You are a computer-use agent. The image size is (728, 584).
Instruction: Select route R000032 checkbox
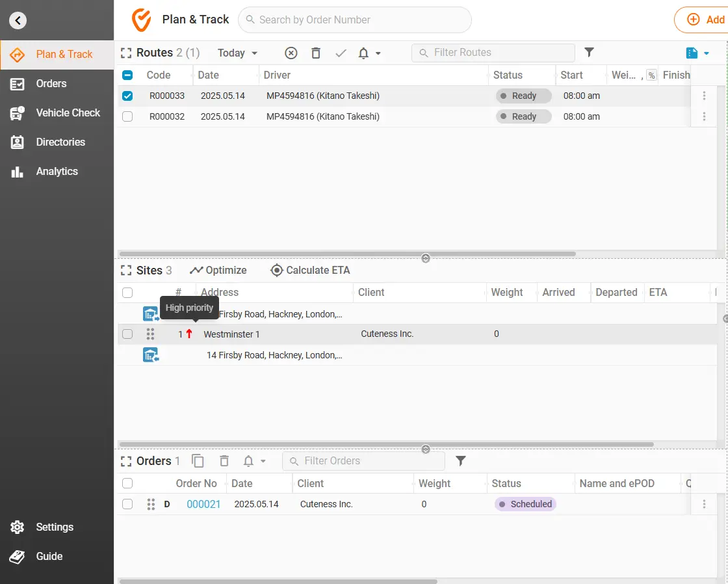127,116
